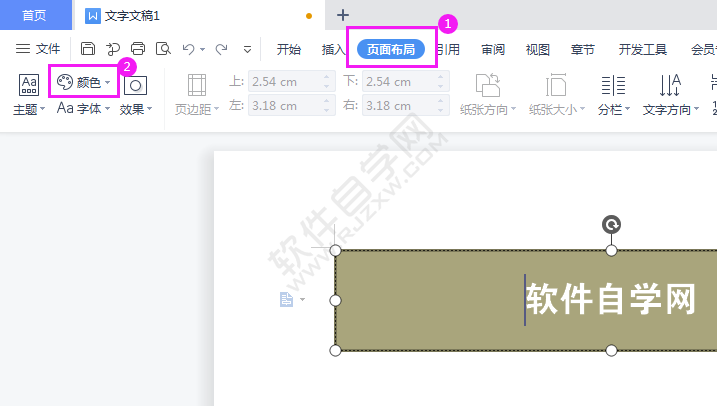Expand the 分栏 dropdown label
Screen dimensions: 717x406
point(614,110)
